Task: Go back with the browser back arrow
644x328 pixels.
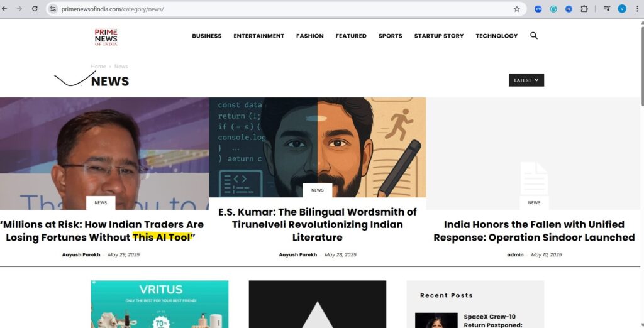Action: (x=4, y=9)
